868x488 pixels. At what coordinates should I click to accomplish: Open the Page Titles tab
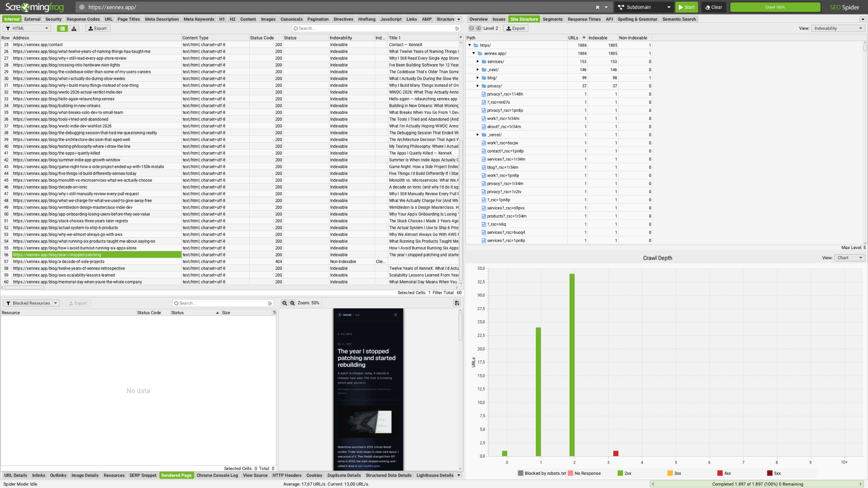tap(128, 19)
